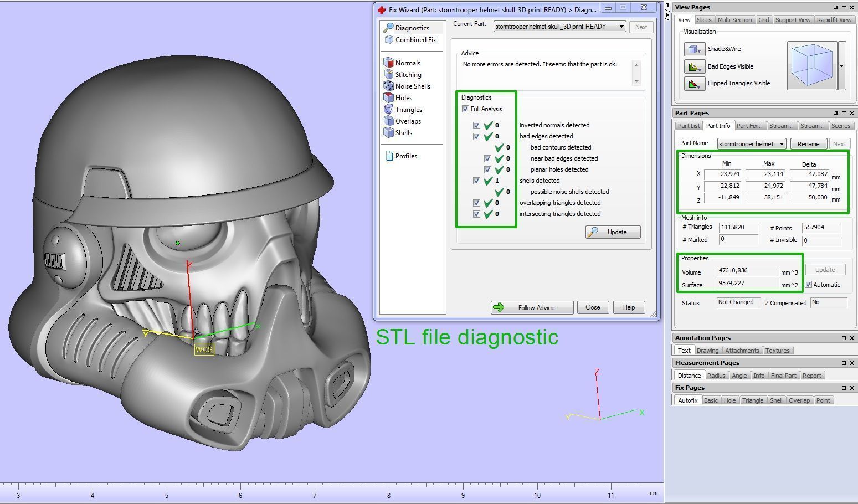Pin the Part Pages panel
858x504 pixels.
836,113
